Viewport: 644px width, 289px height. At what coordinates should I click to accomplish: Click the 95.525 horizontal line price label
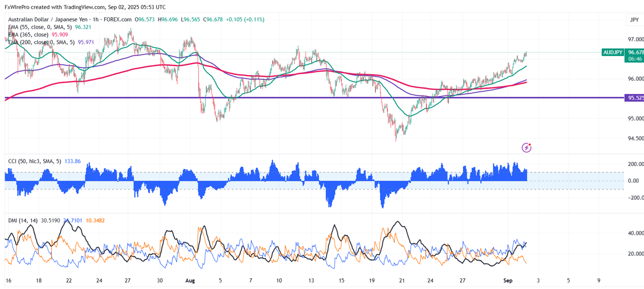click(x=634, y=98)
